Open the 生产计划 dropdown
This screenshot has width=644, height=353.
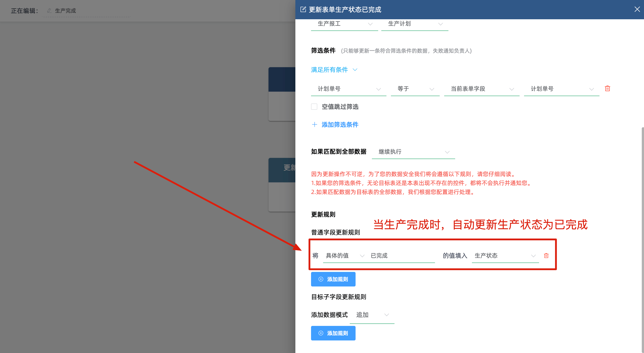point(414,24)
